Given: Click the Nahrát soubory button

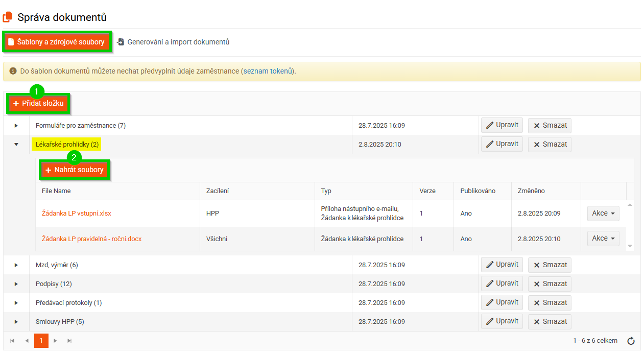Looking at the screenshot, I should pos(75,170).
